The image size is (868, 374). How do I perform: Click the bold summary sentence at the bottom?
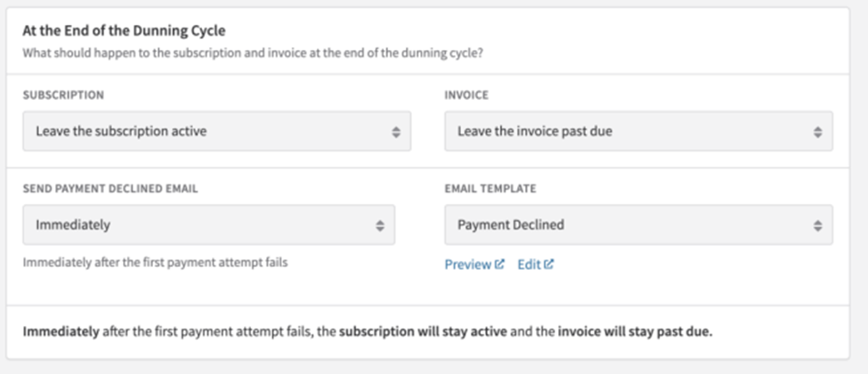click(368, 331)
